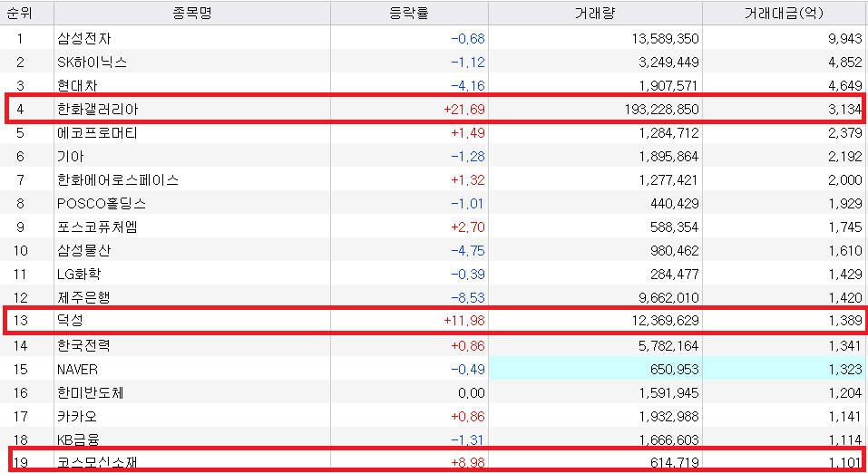
Task: Click trading value 2,000
Action: pyautogui.click(x=845, y=180)
